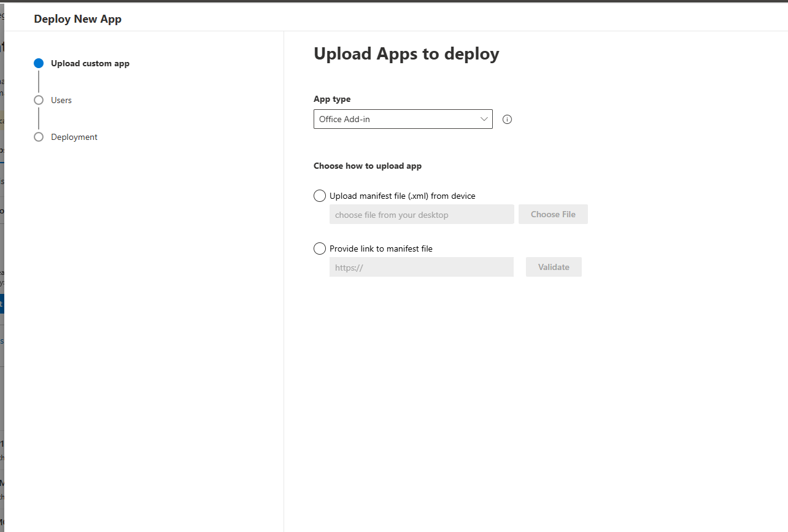This screenshot has height=532, width=788.
Task: Click the info icon beside App type
Action: 507,119
